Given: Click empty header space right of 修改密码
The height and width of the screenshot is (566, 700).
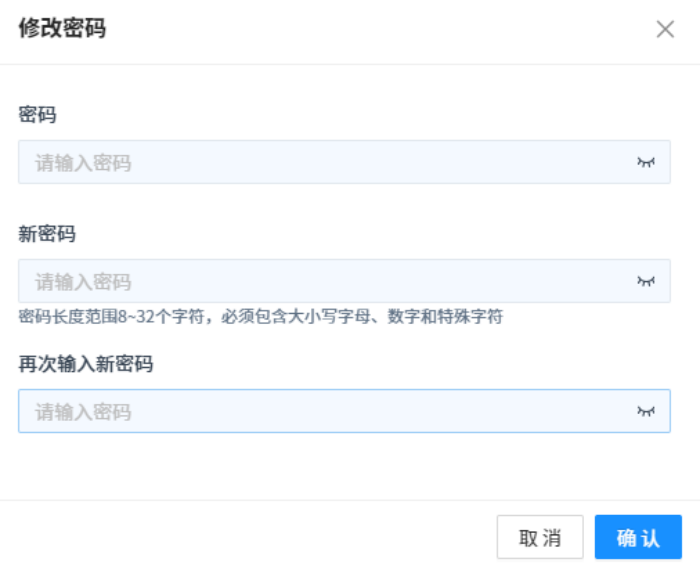Looking at the screenshot, I should [x=380, y=29].
